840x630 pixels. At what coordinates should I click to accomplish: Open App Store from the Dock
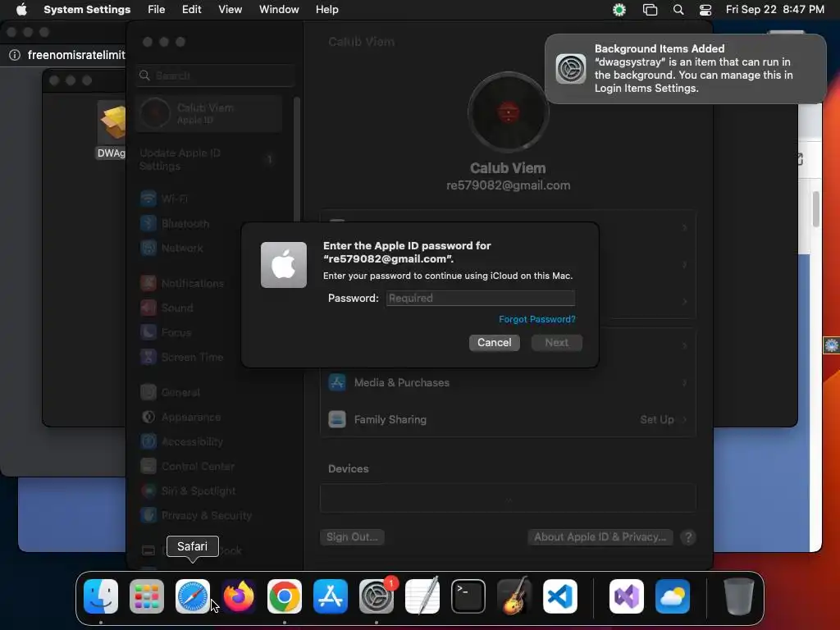click(331, 596)
